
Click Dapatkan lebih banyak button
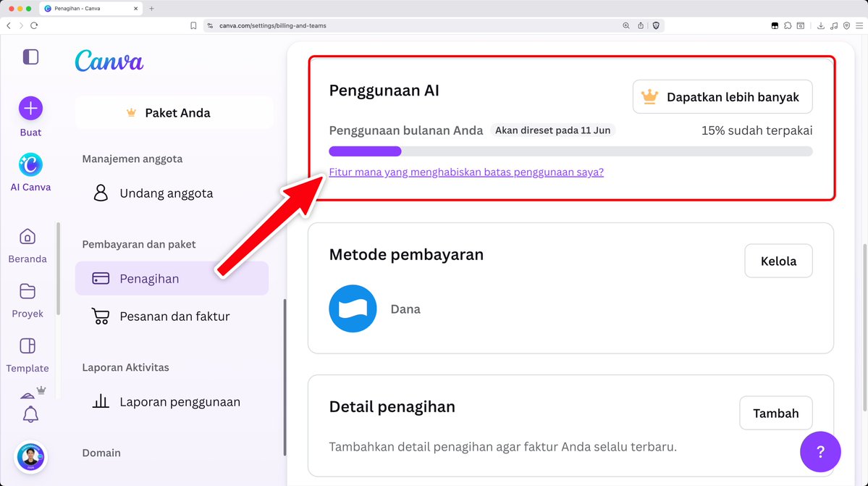722,97
